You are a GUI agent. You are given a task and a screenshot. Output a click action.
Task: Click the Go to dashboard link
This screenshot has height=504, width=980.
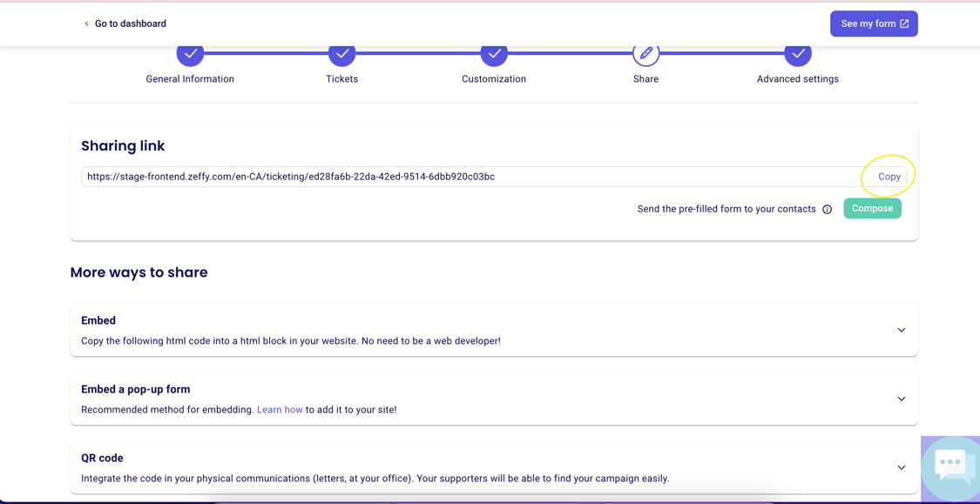click(130, 24)
